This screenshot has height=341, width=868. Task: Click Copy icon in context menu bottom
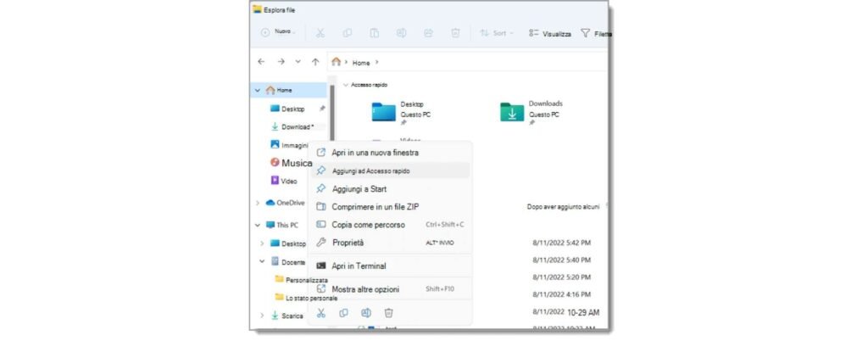click(344, 313)
